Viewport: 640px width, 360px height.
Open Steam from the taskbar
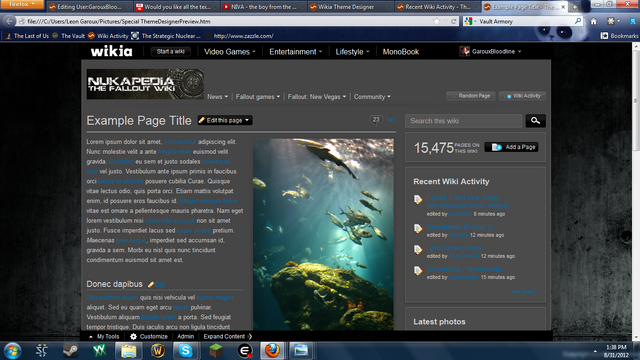click(x=71, y=351)
